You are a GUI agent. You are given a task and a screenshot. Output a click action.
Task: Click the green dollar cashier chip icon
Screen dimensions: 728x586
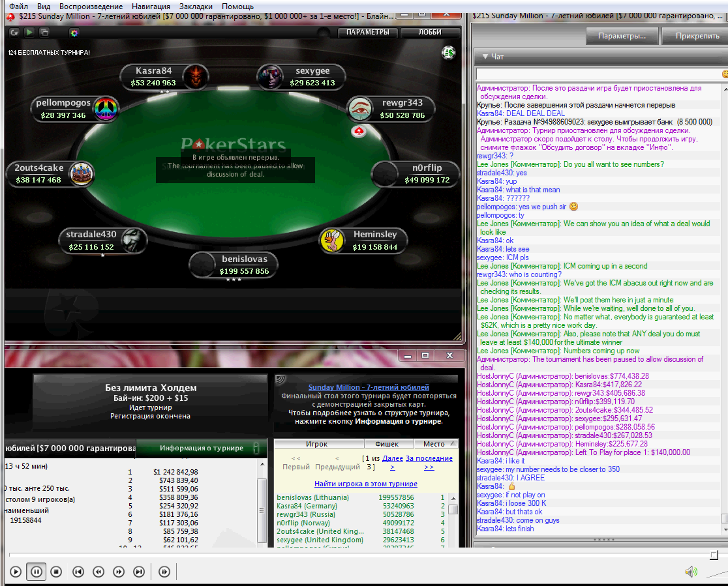[x=447, y=52]
